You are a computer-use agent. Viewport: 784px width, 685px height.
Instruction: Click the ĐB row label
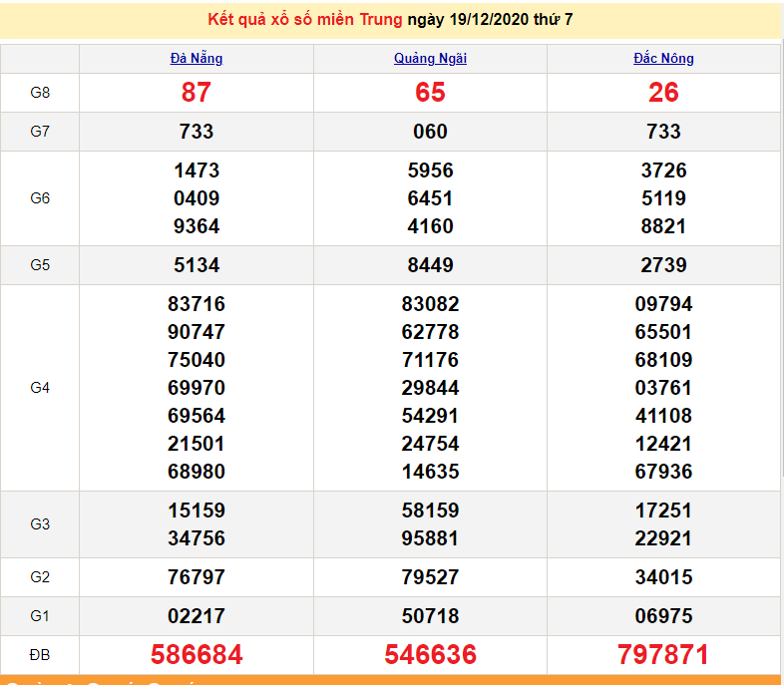[40, 654]
